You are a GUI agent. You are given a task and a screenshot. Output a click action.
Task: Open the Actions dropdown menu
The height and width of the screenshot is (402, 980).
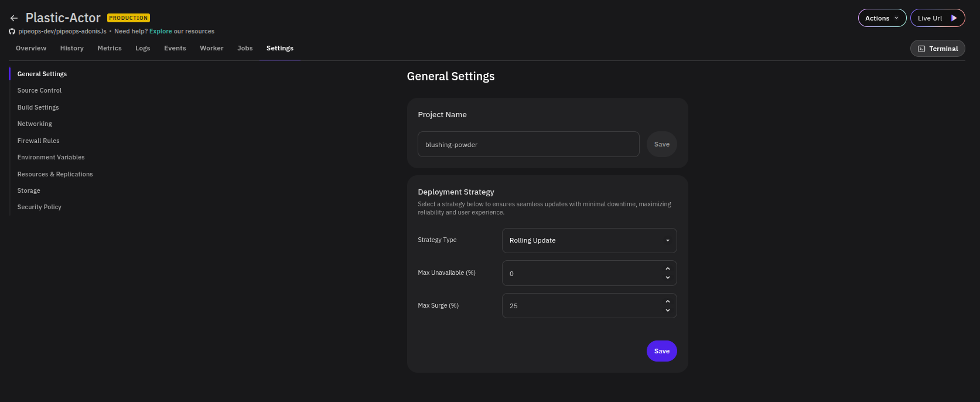[x=882, y=18]
